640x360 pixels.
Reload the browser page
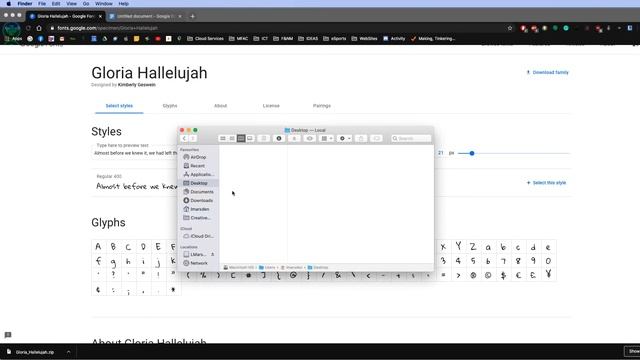[28, 28]
